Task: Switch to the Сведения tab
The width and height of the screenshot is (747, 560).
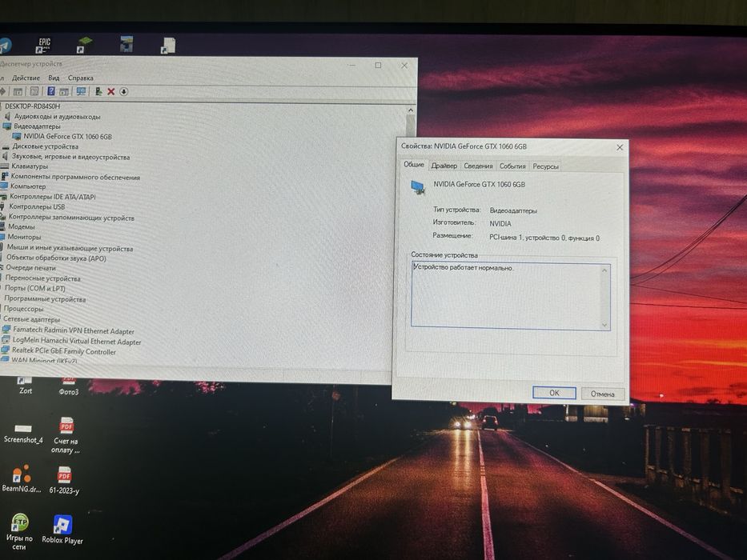Action: click(478, 166)
